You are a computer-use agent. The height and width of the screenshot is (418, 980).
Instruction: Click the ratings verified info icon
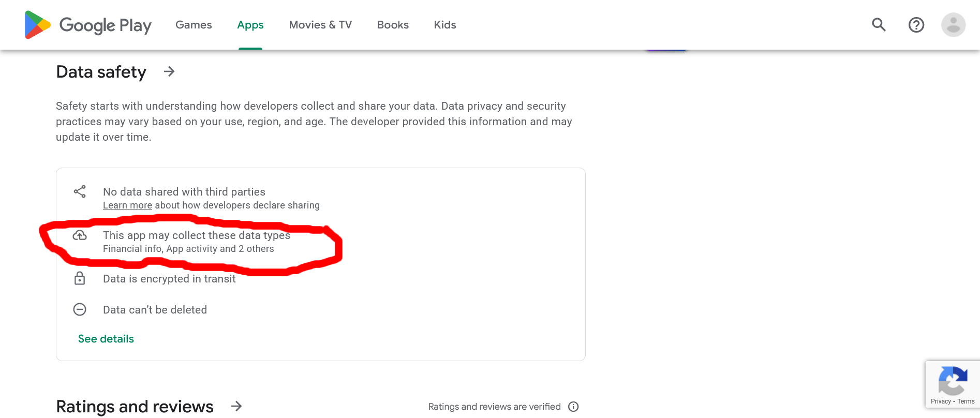pyautogui.click(x=573, y=407)
